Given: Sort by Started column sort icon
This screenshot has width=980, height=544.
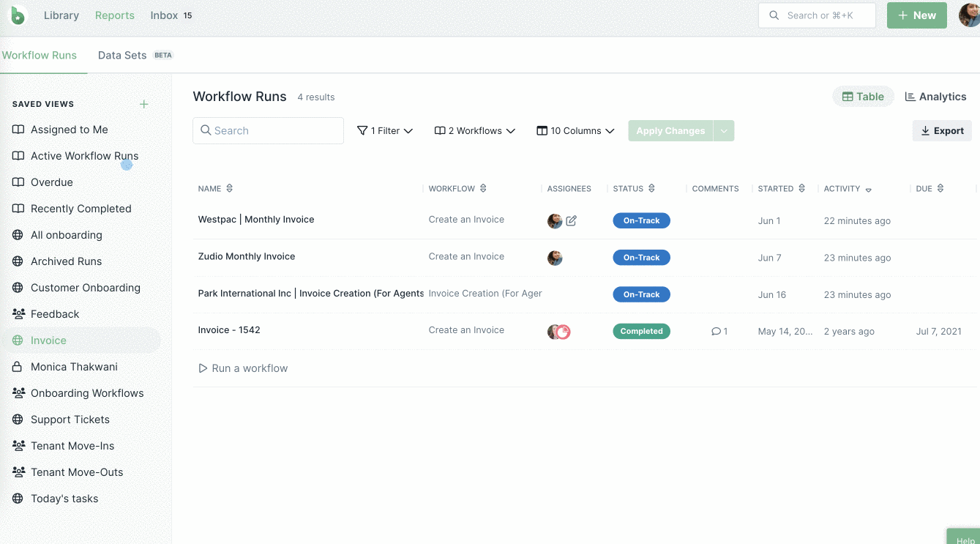Looking at the screenshot, I should (x=802, y=188).
